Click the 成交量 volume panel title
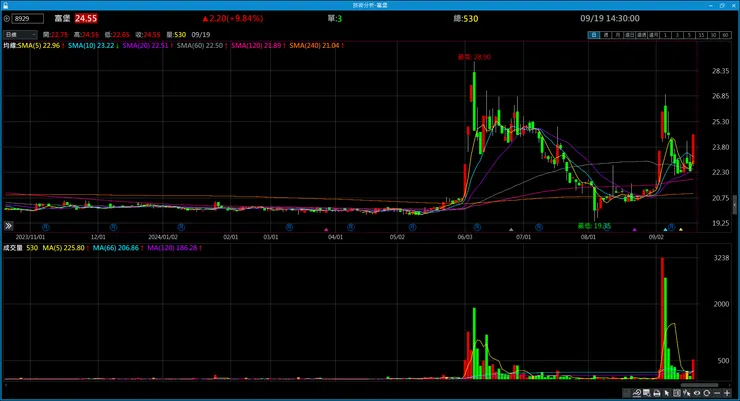Image resolution: width=740 pixels, height=401 pixels. [13, 248]
